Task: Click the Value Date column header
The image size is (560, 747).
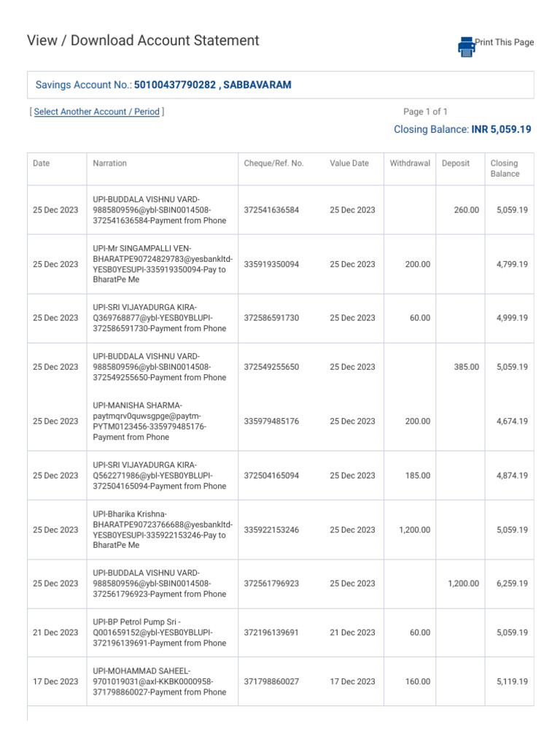Action: 349,163
